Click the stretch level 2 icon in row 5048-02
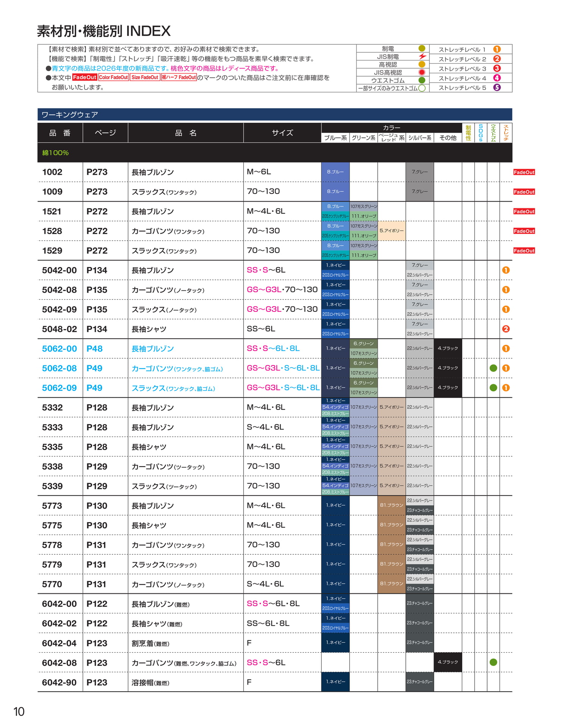The height and width of the screenshot is (728, 565). [506, 329]
